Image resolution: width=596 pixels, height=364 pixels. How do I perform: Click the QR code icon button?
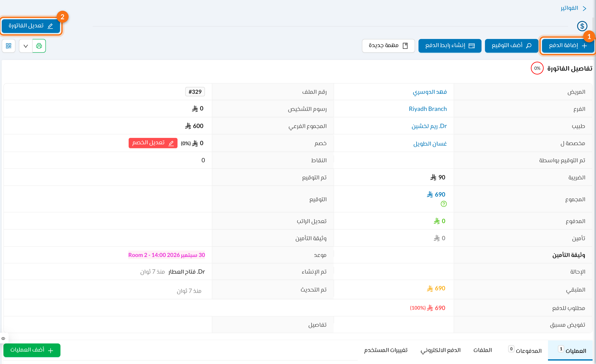click(x=9, y=46)
